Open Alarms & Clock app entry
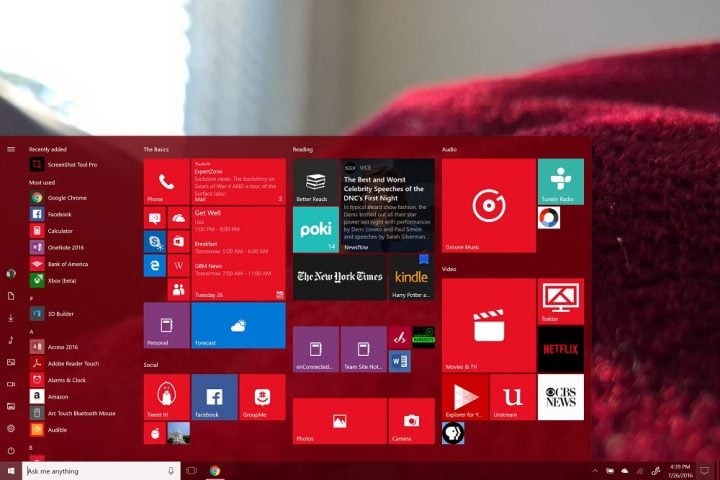The image size is (720, 480). point(58,380)
